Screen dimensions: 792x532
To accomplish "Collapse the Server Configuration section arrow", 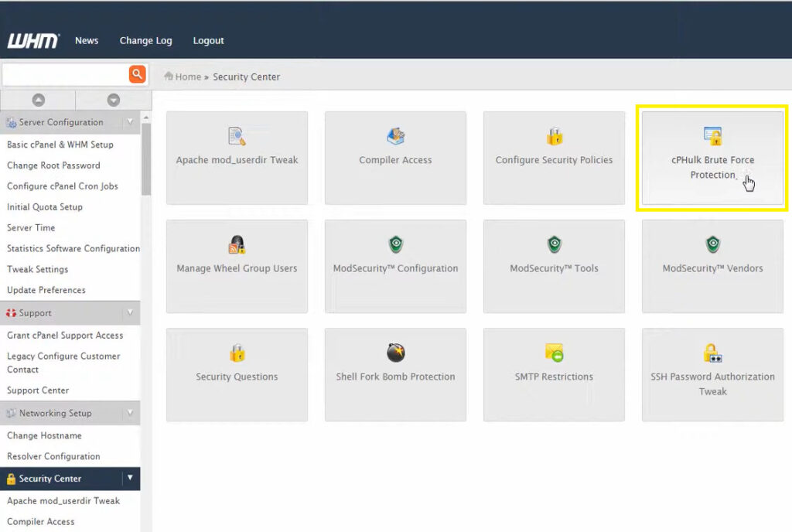I will (130, 122).
